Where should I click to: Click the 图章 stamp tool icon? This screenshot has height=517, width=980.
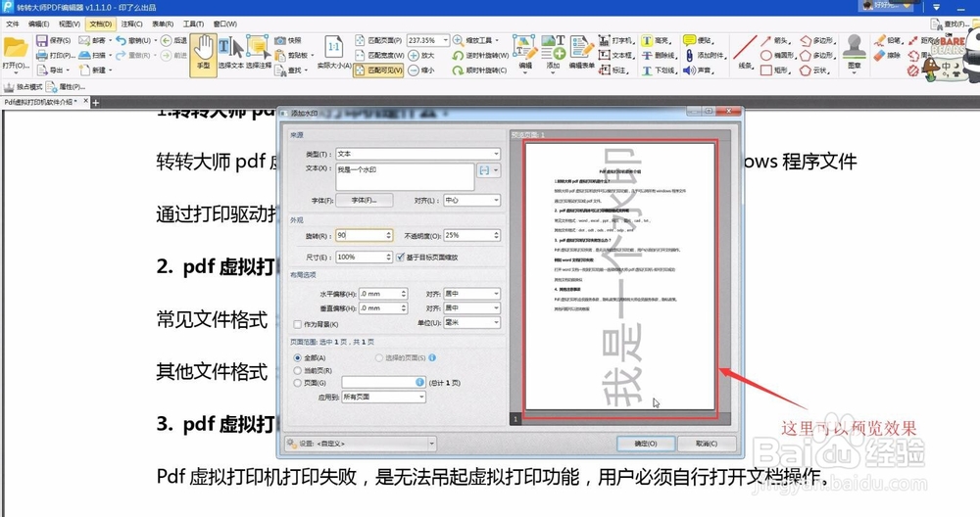click(x=855, y=48)
